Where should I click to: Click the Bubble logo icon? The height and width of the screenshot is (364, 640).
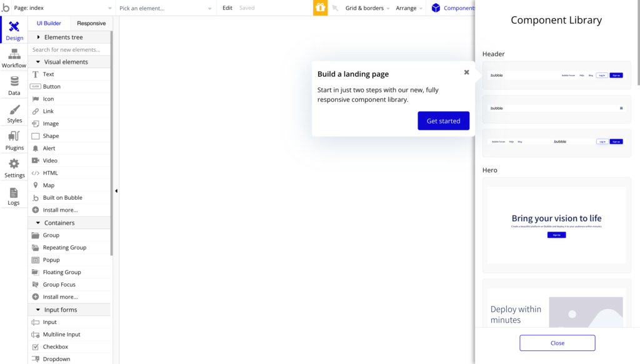click(x=5, y=7)
